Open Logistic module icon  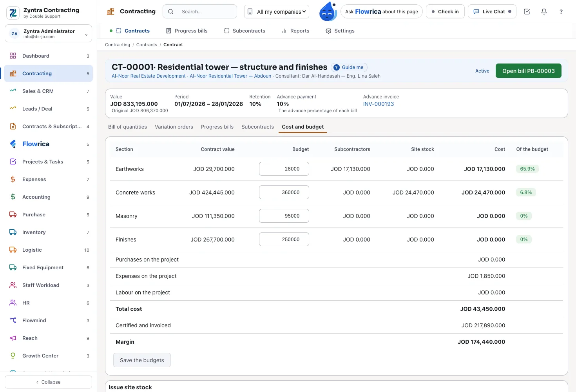(13, 250)
